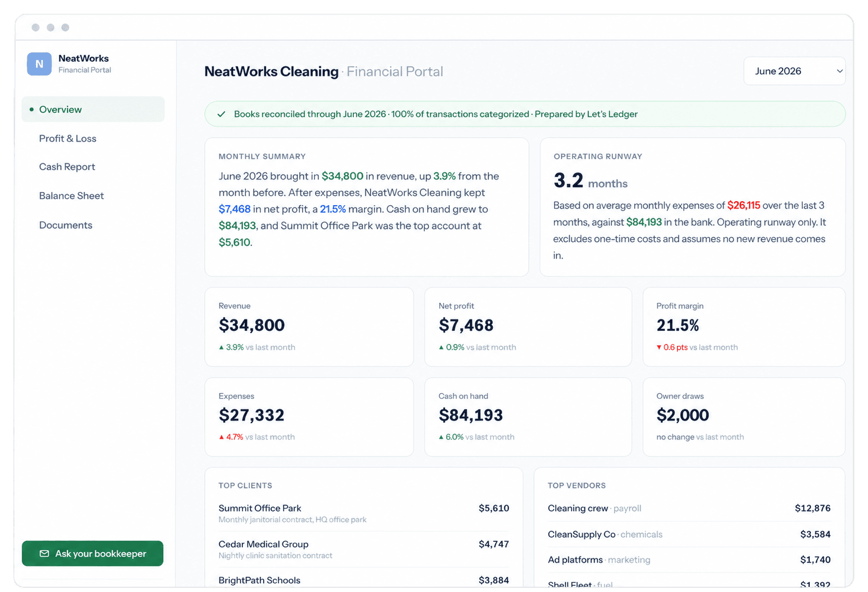Click the Books reconciled status banner

point(525,114)
